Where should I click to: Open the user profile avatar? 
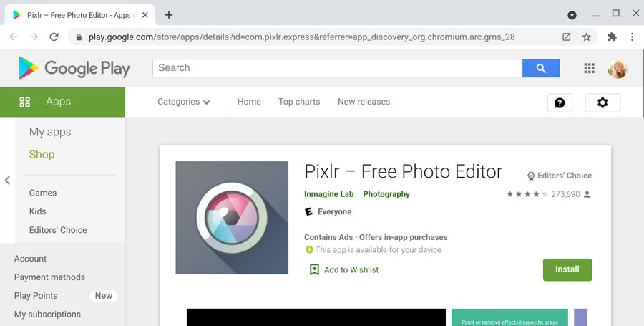click(x=617, y=68)
